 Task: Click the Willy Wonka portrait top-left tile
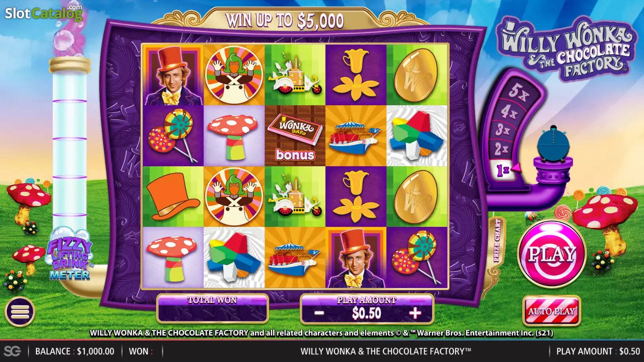(174, 75)
